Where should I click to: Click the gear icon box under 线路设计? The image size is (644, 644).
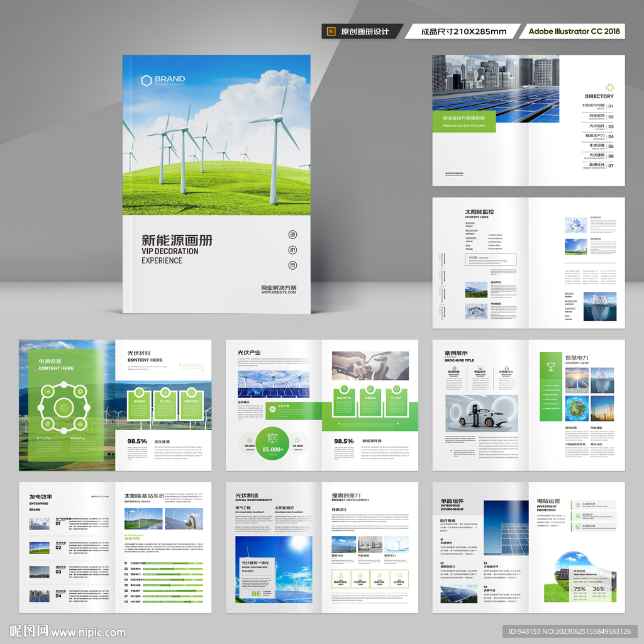click(360, 579)
